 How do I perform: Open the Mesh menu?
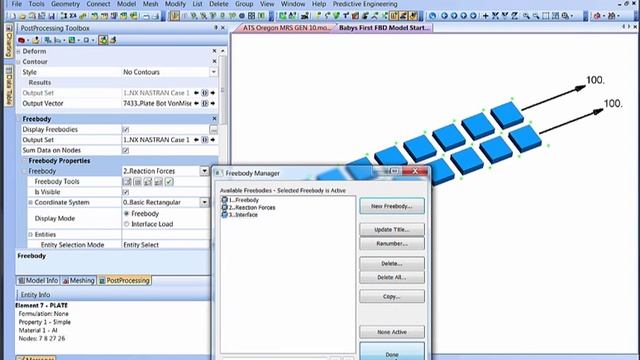tap(150, 4)
